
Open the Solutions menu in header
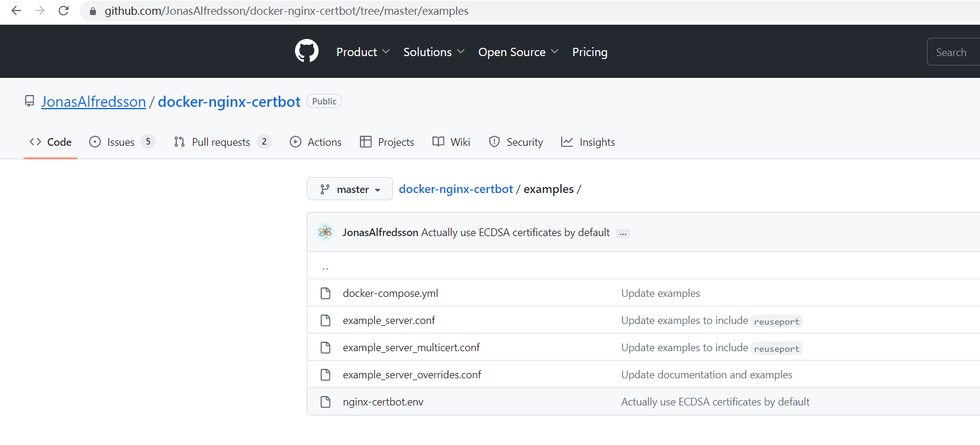coord(433,52)
